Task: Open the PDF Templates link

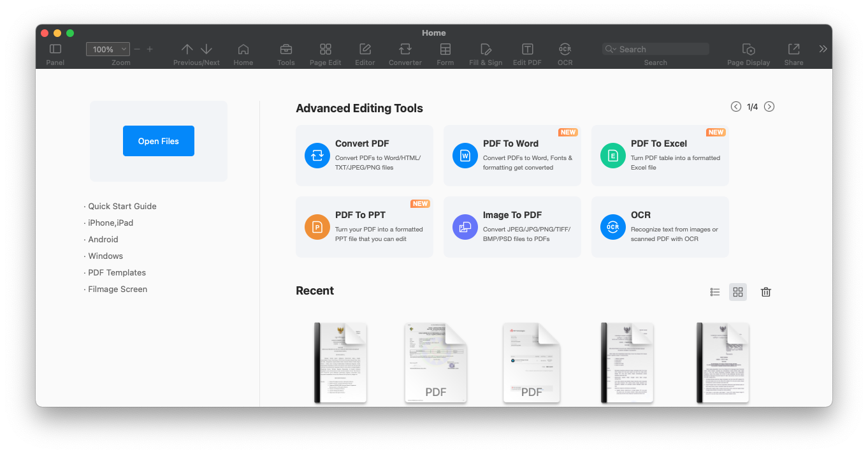Action: point(117,273)
